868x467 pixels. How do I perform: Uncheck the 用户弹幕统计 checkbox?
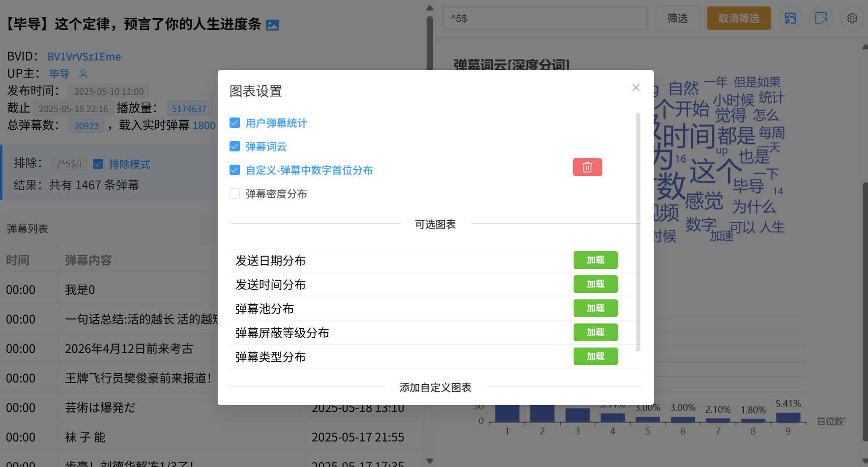pyautogui.click(x=235, y=123)
